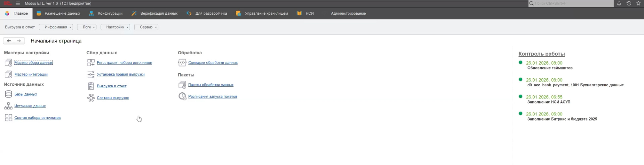Click the Базы данных database icon
644x165 pixels.
click(8, 94)
